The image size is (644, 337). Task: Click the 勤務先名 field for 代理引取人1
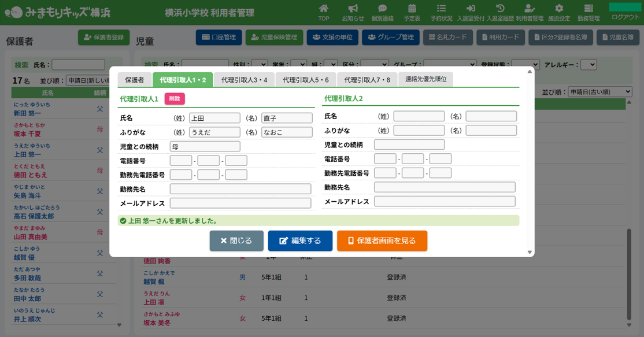pyautogui.click(x=240, y=189)
